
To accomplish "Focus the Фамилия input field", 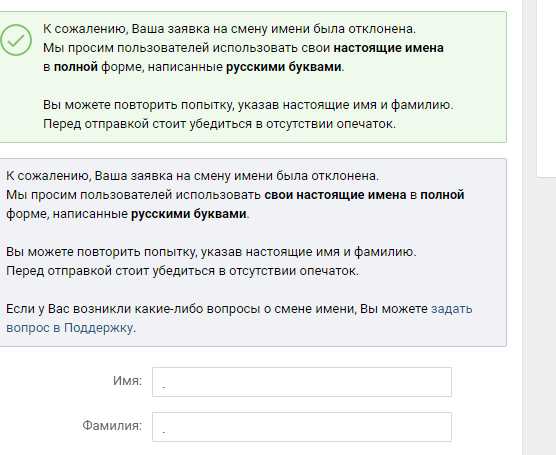I will (x=302, y=427).
